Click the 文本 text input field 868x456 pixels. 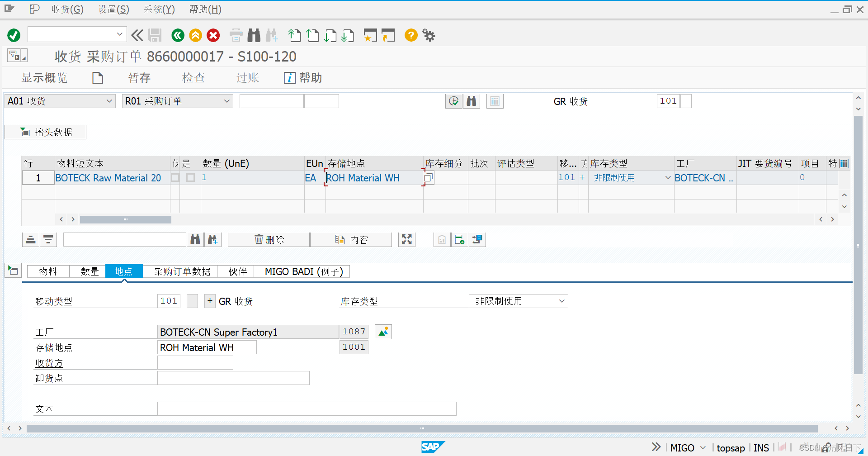click(x=307, y=409)
